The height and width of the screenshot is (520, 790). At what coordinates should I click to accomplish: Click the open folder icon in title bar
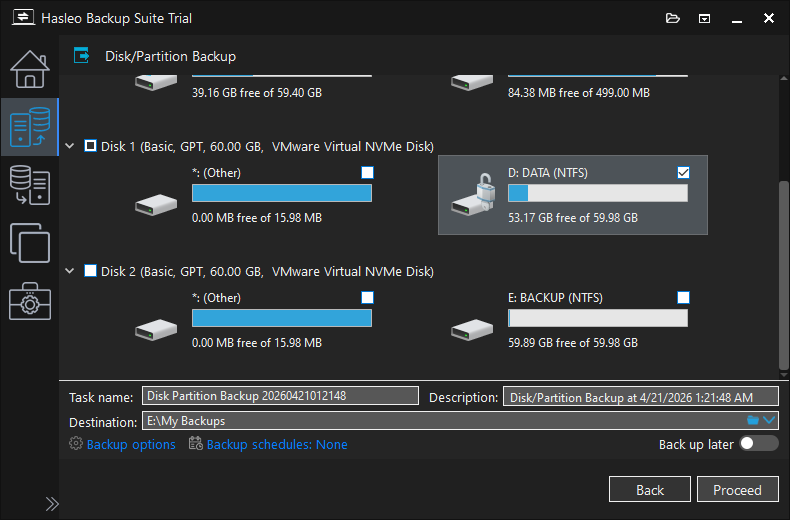point(673,19)
